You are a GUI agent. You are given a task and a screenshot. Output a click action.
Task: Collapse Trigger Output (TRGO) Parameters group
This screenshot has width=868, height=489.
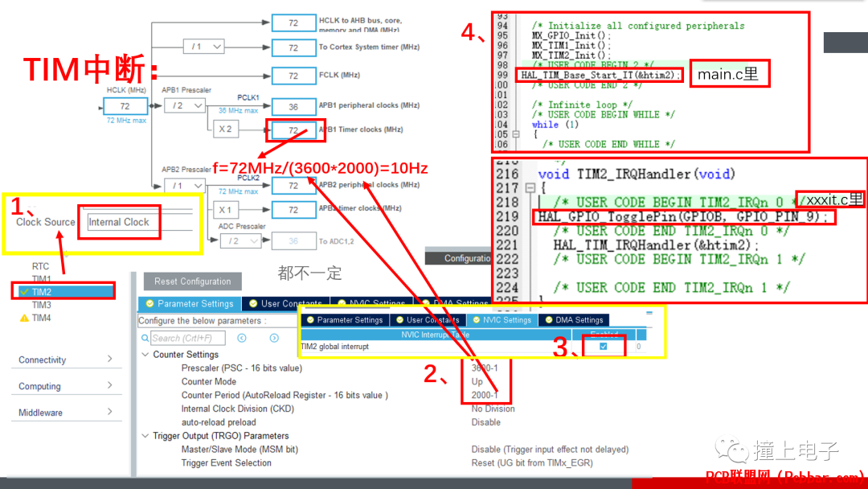click(x=145, y=435)
